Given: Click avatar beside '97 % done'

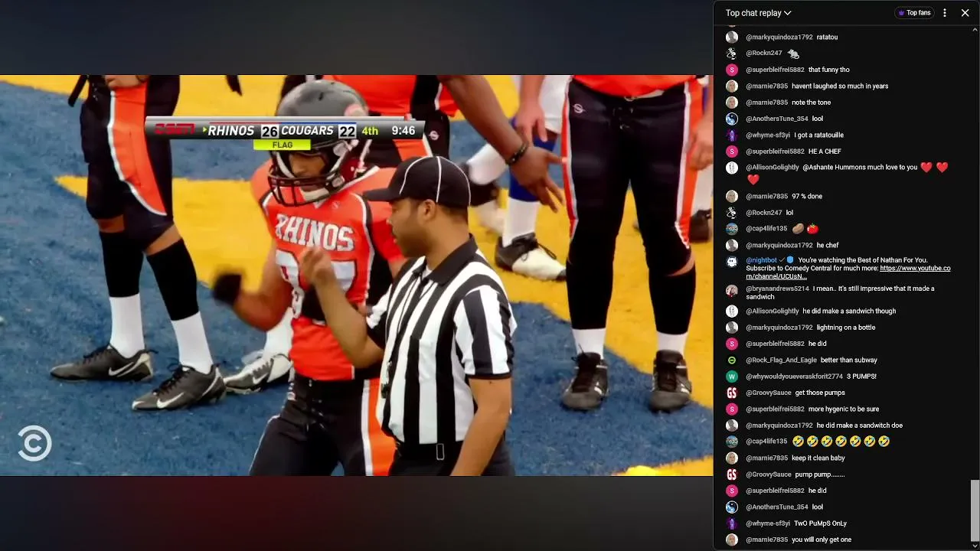Looking at the screenshot, I should coord(732,196).
